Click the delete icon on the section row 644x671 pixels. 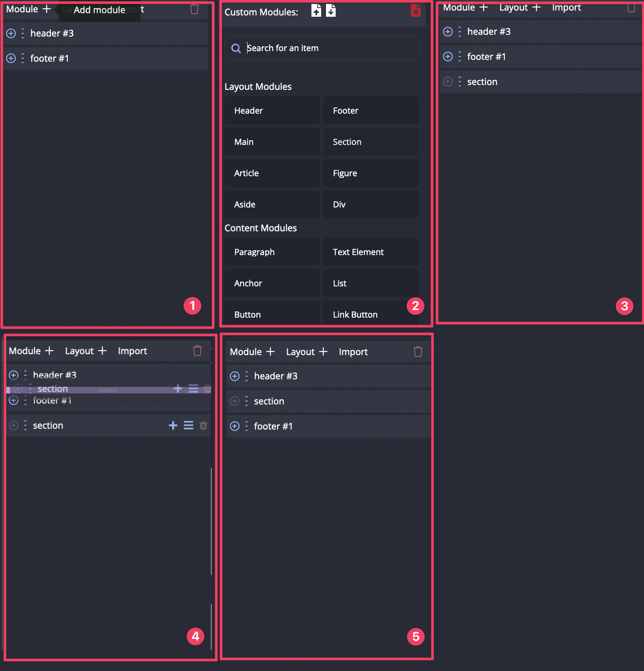pyautogui.click(x=203, y=425)
